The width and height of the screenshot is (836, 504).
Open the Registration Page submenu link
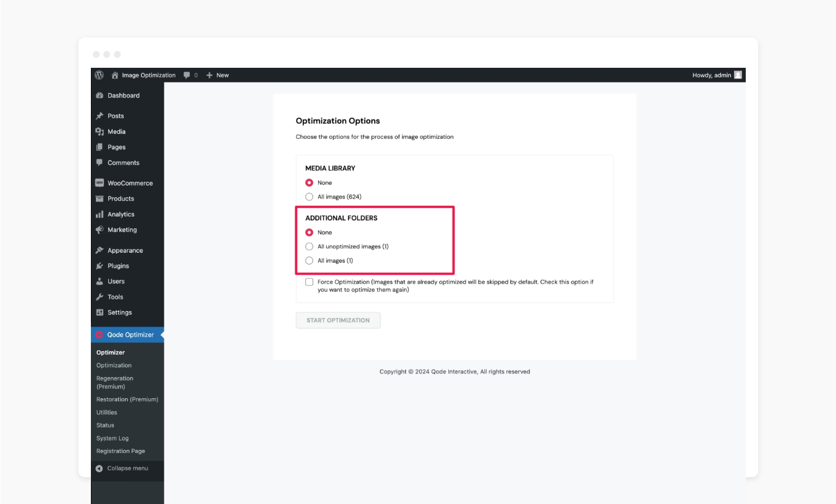pos(120,451)
